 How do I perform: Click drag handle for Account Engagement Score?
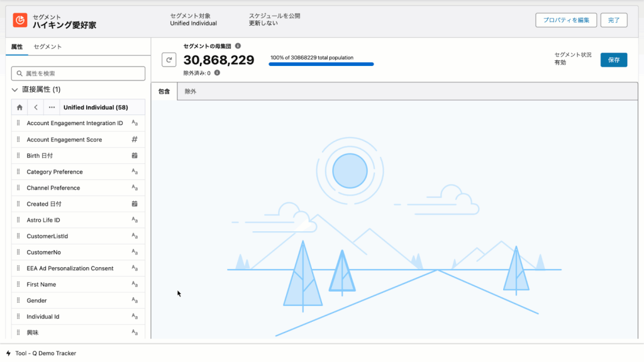[18, 140]
